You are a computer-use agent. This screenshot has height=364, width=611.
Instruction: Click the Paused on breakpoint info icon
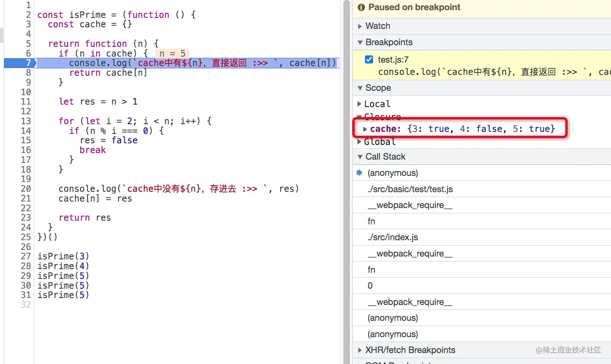tap(361, 7)
